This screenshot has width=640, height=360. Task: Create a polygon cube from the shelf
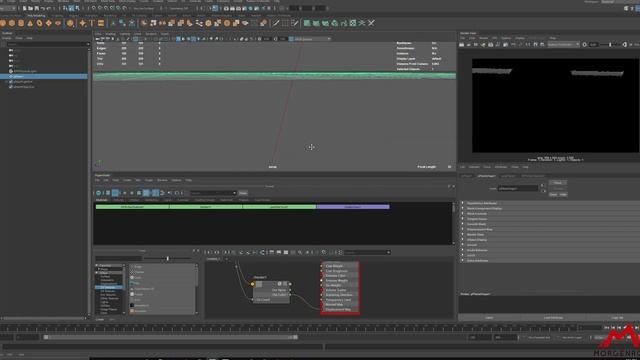pyautogui.click(x=12, y=23)
